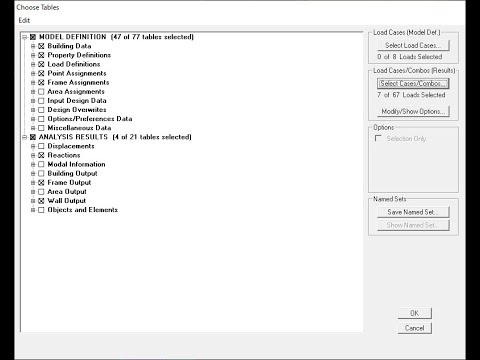Expand the Wall Output node
Viewport: 480px width, 360px height.
33,201
